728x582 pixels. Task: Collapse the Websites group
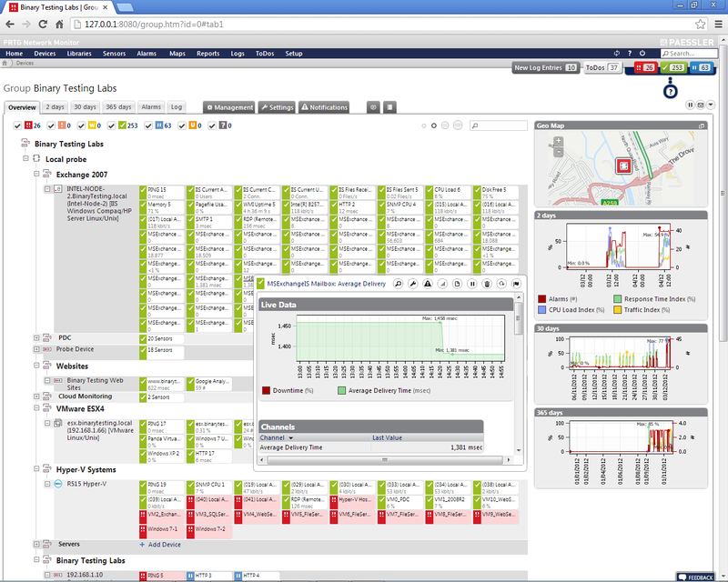click(x=36, y=366)
